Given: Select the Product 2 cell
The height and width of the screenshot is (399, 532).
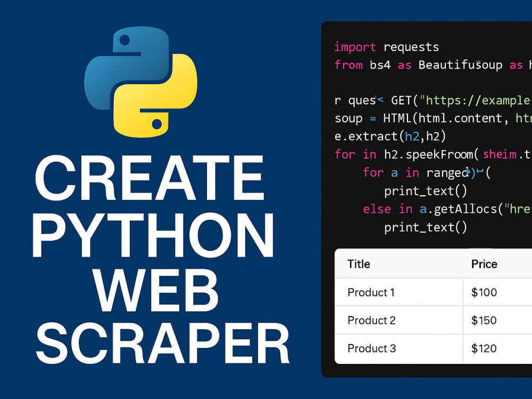Looking at the screenshot, I should coord(399,320).
